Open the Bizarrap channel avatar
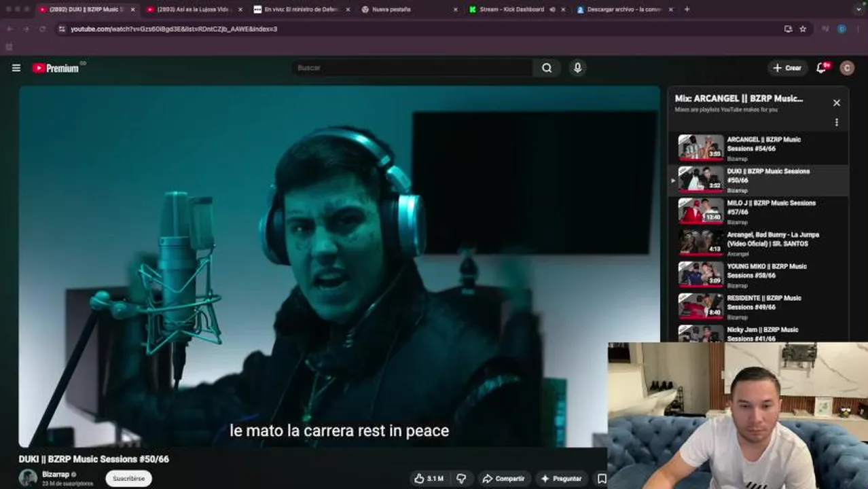The width and height of the screenshot is (868, 489). click(28, 477)
